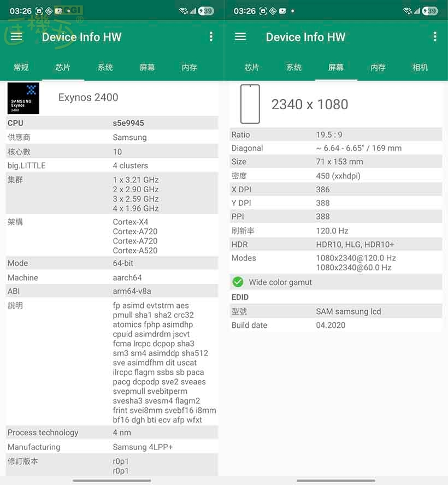Open hamburger menu on left phone screen

16,37
